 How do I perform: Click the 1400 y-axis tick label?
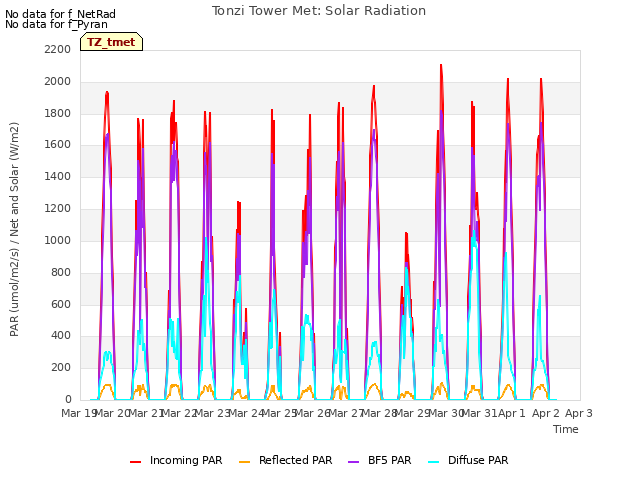58,177
